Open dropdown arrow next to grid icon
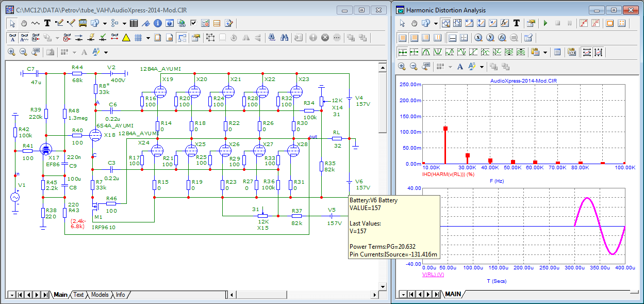The height and width of the screenshot is (304, 644). click(x=148, y=38)
